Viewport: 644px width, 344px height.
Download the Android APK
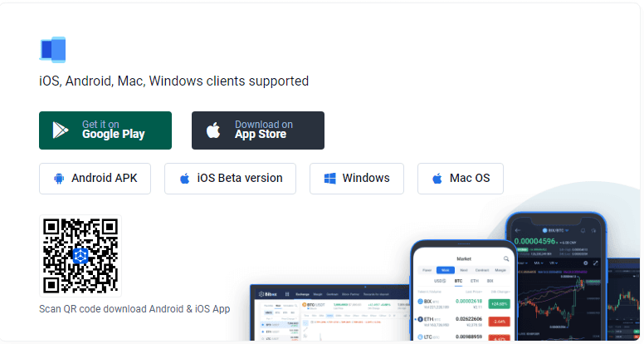coord(95,179)
